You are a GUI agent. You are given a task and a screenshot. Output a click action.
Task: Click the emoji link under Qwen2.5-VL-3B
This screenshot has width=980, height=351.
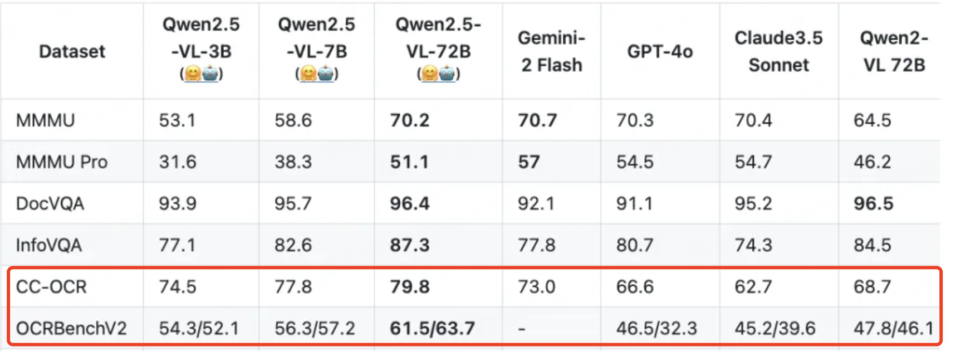[201, 74]
